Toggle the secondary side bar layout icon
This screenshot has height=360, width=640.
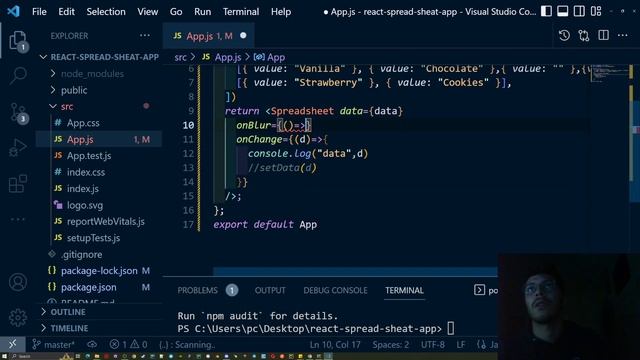coord(579,11)
